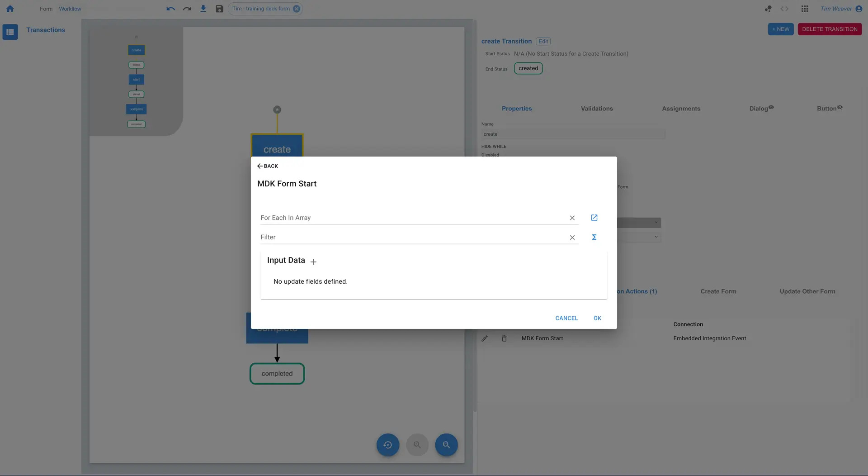Open the code view with the <> icon
This screenshot has width=868, height=476.
[784, 9]
